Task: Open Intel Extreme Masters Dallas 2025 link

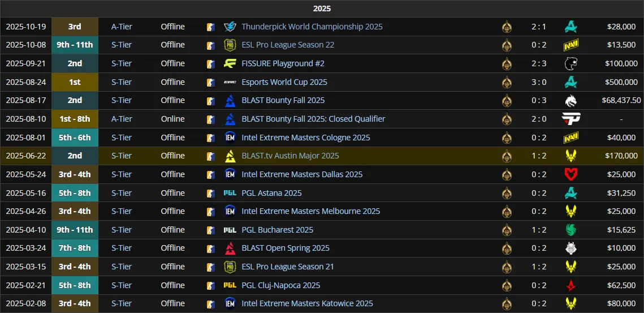Action: [302, 174]
